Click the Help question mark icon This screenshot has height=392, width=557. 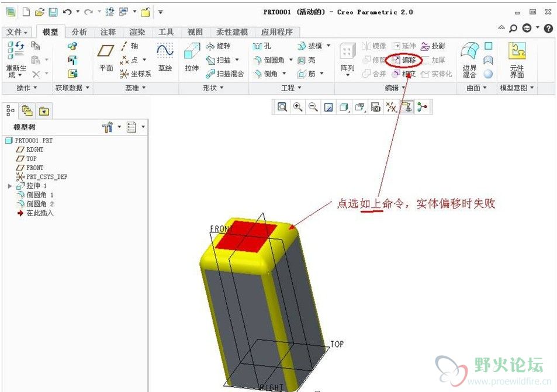(548, 28)
